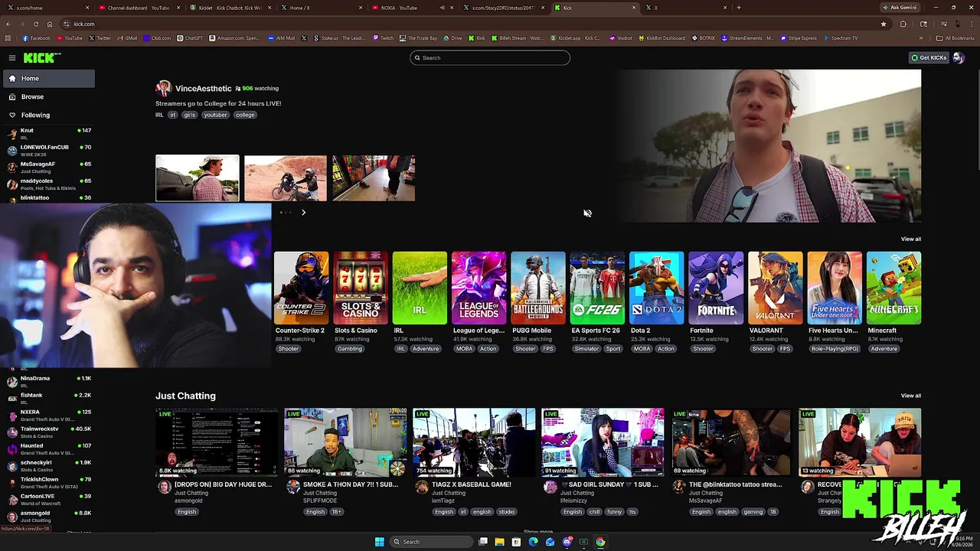The height and width of the screenshot is (551, 980).
Task: Open fishtank channel in sidebar
Action: coord(48,398)
